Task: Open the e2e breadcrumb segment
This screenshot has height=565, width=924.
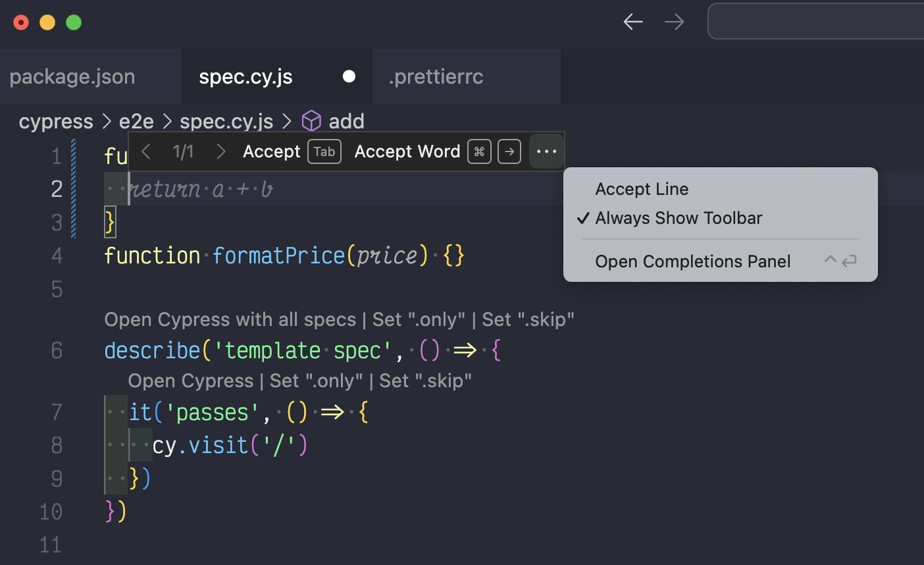Action: click(x=136, y=121)
